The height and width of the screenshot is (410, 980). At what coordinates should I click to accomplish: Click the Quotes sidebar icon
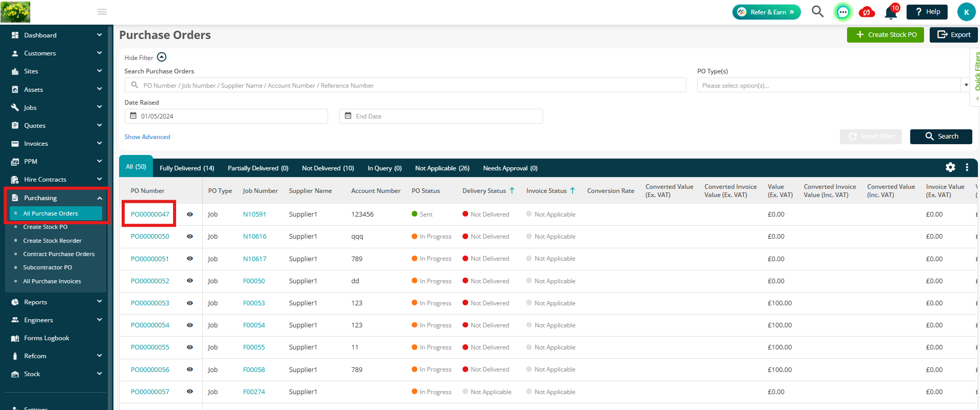pos(15,125)
